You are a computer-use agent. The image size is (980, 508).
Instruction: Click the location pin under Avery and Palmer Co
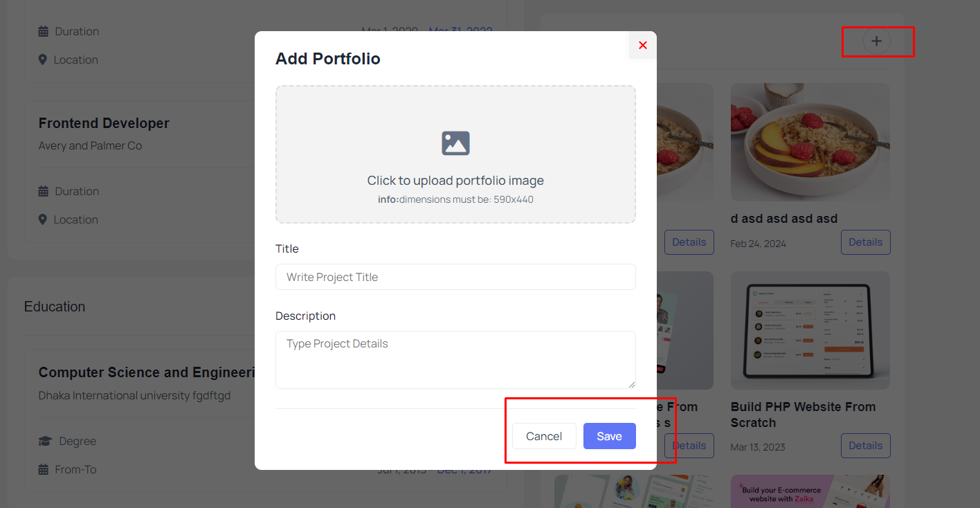(x=42, y=219)
